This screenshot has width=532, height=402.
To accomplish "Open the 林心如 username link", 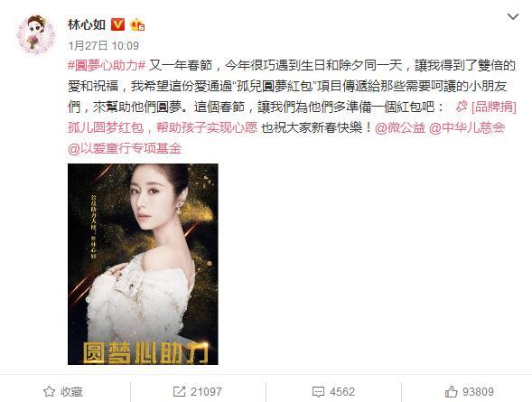I will click(x=87, y=24).
